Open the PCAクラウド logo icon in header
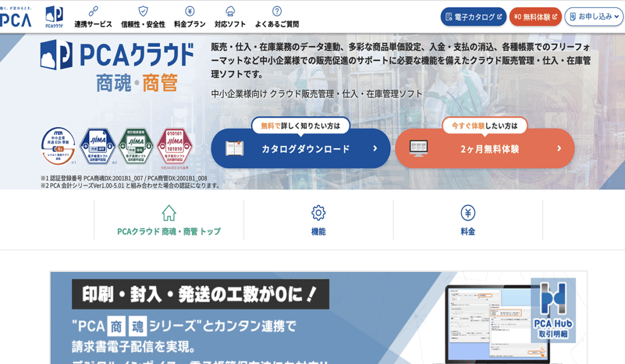Screen dimensions: 625x364 [54, 16]
